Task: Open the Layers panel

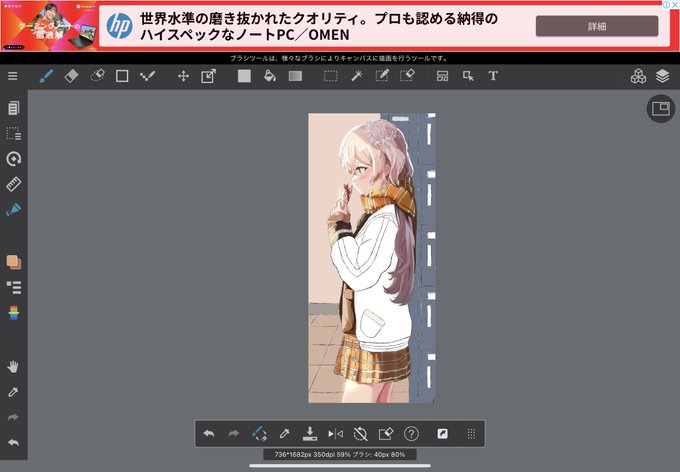Action: coord(663,76)
